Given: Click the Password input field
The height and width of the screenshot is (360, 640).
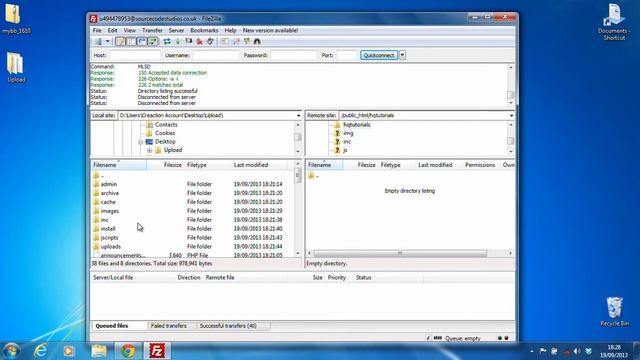Looking at the screenshot, I should [x=294, y=55].
